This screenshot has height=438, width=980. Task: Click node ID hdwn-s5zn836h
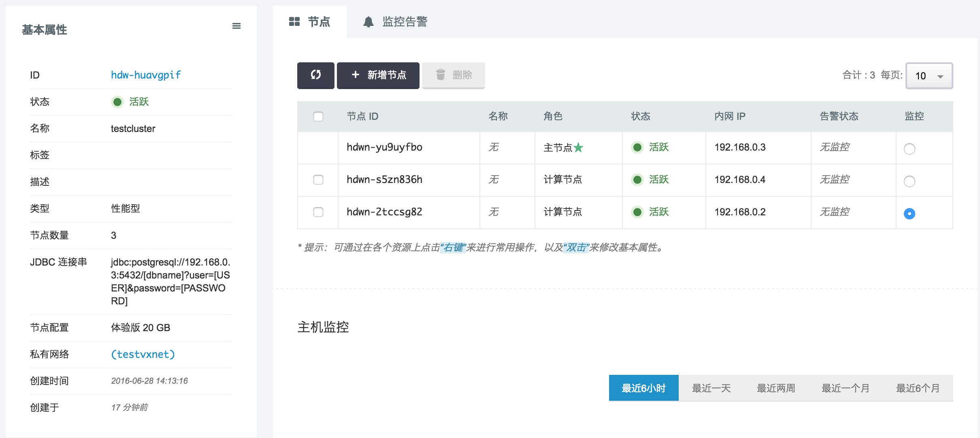[x=384, y=180]
